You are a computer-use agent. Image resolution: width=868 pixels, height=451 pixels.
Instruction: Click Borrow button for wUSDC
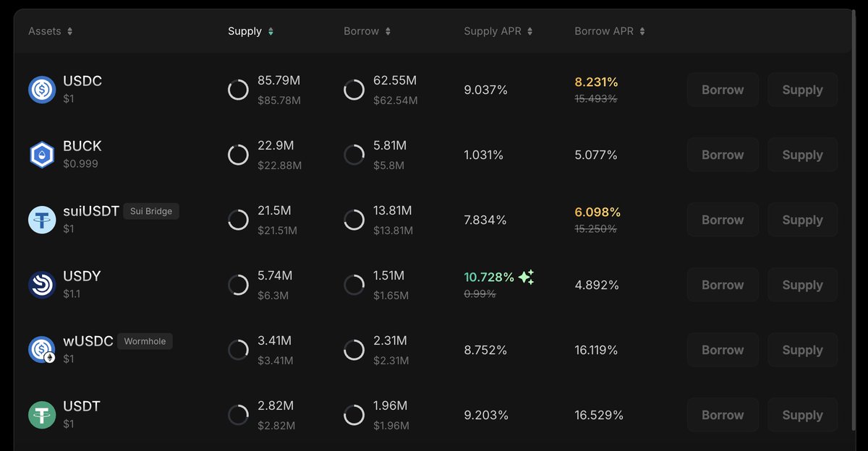tap(723, 350)
